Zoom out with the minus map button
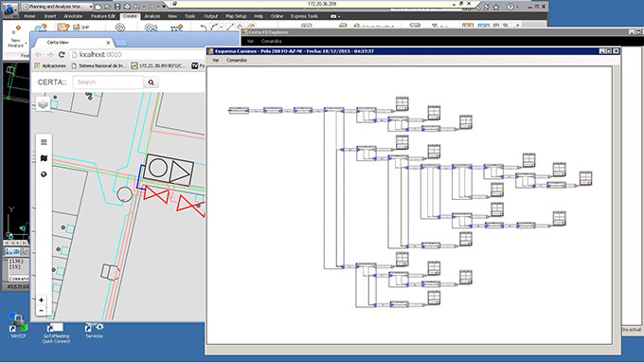Viewport: 644px width, 363px height. (x=41, y=310)
